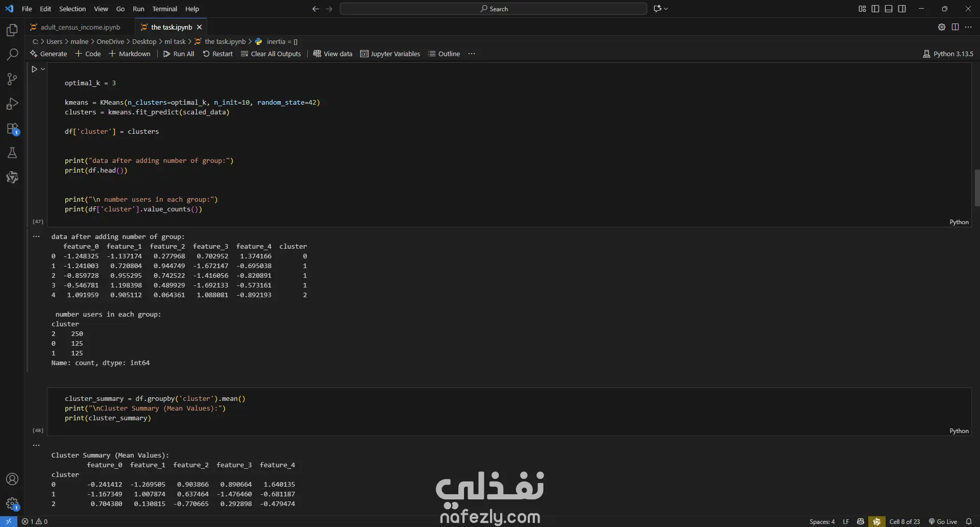Open the Run and Debug view
The height and width of the screenshot is (527, 980).
click(x=12, y=104)
